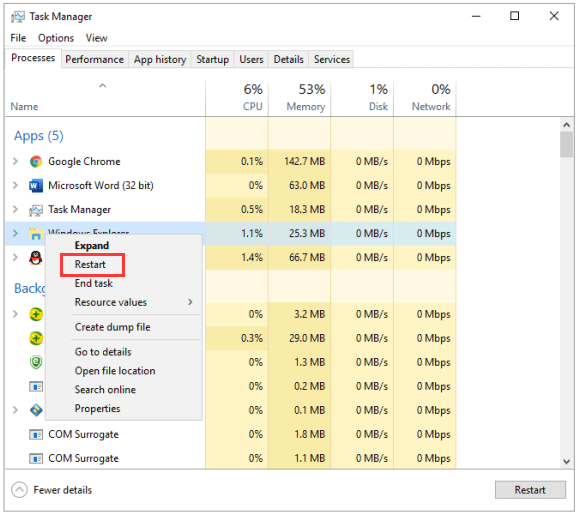Open the File menu
The height and width of the screenshot is (515, 579).
point(18,38)
